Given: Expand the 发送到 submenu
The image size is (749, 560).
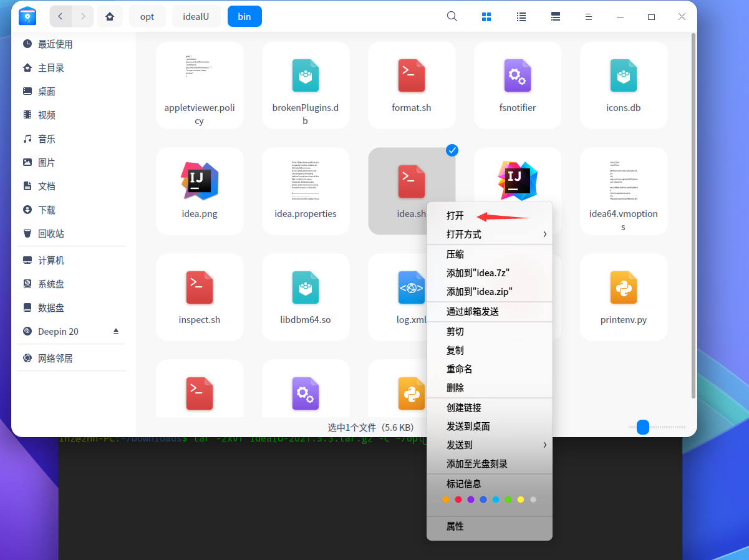Looking at the screenshot, I should coord(490,445).
